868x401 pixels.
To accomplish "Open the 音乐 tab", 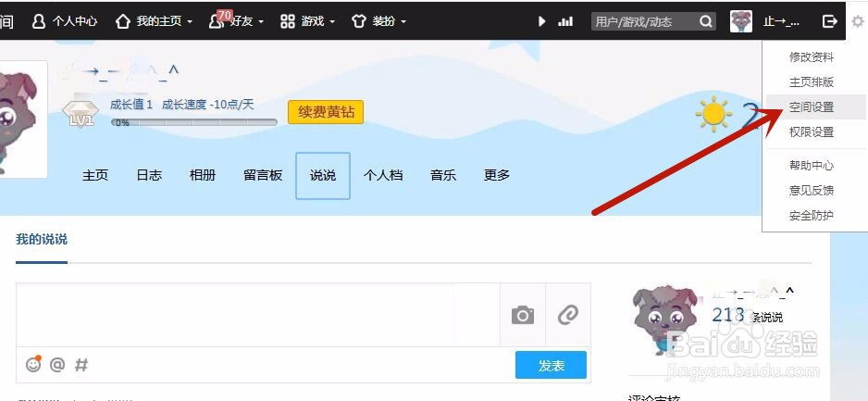I will click(x=443, y=176).
